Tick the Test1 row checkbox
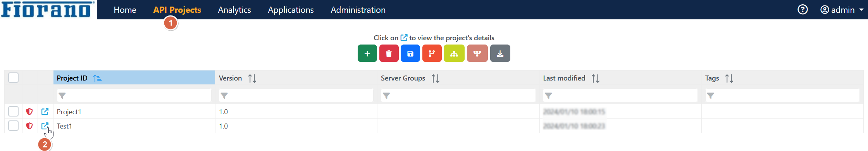This screenshot has height=151, width=868. tap(13, 126)
